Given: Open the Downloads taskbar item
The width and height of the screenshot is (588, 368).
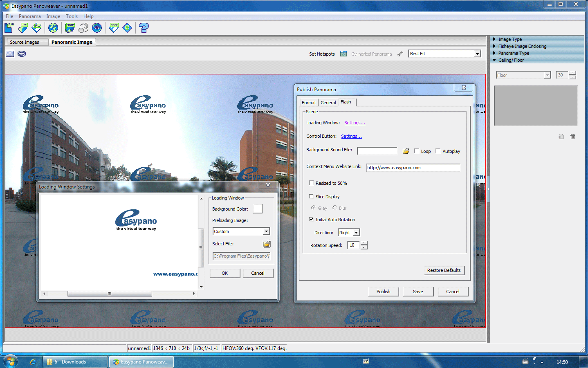Looking at the screenshot, I should coord(75,362).
